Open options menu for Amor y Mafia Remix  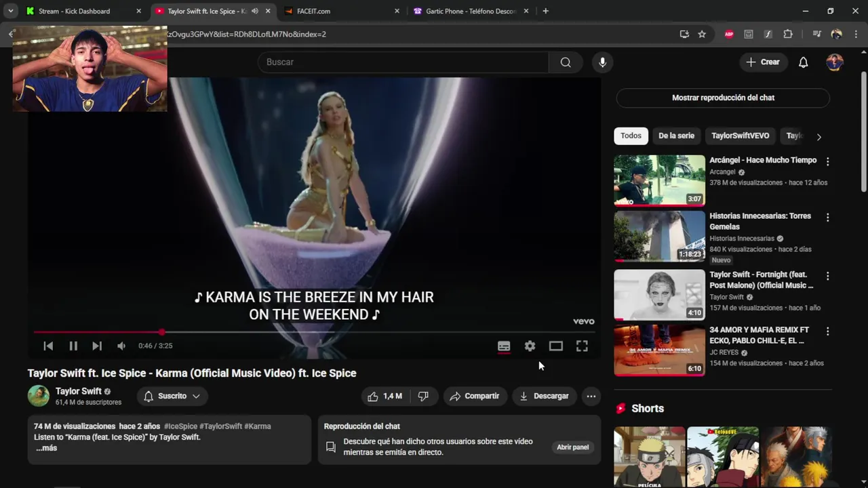(827, 331)
